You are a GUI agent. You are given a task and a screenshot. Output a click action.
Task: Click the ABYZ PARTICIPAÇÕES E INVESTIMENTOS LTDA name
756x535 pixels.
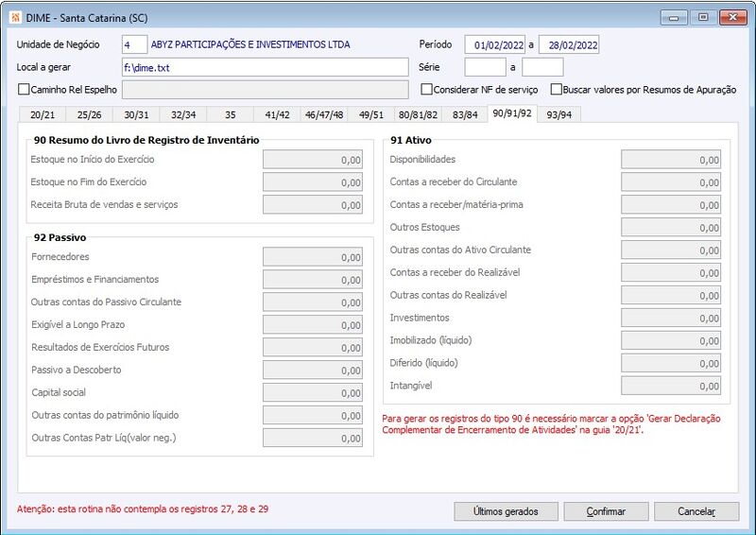tap(250, 44)
